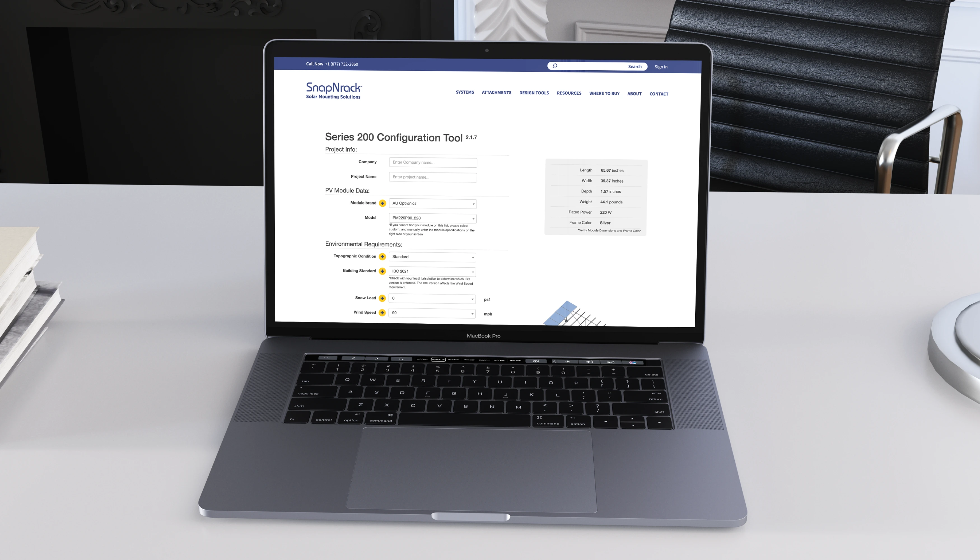Click the plus icon next to Wind Speed
The image size is (980, 560).
(382, 312)
